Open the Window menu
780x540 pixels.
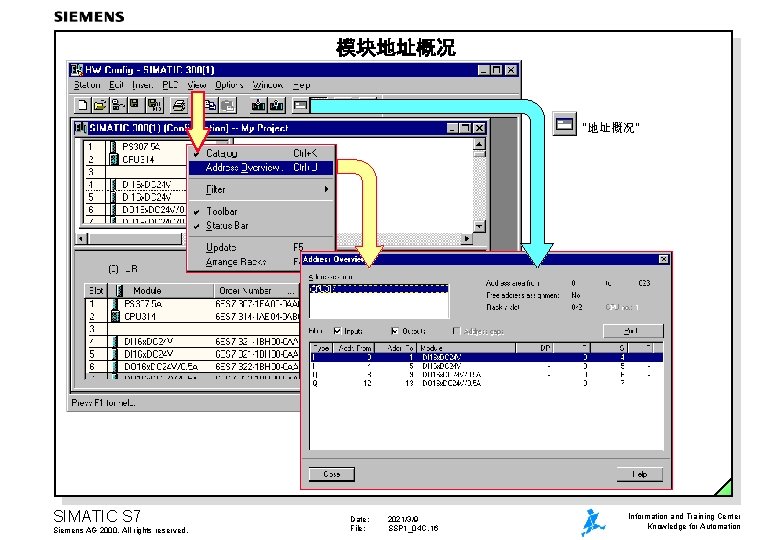pos(268,85)
